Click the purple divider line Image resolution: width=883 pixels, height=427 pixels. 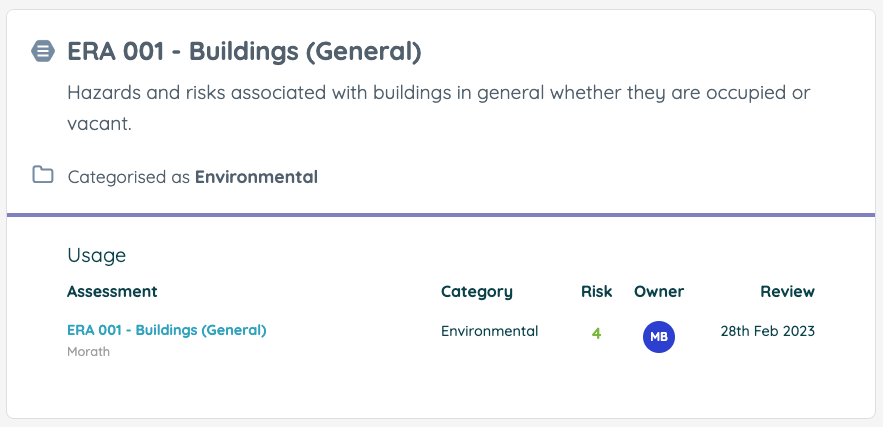click(441, 215)
